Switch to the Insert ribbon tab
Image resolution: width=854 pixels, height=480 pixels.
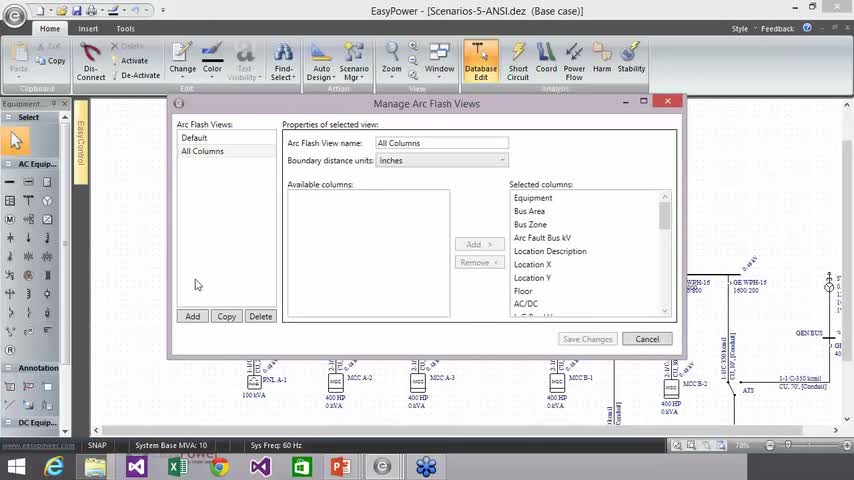(x=88, y=28)
